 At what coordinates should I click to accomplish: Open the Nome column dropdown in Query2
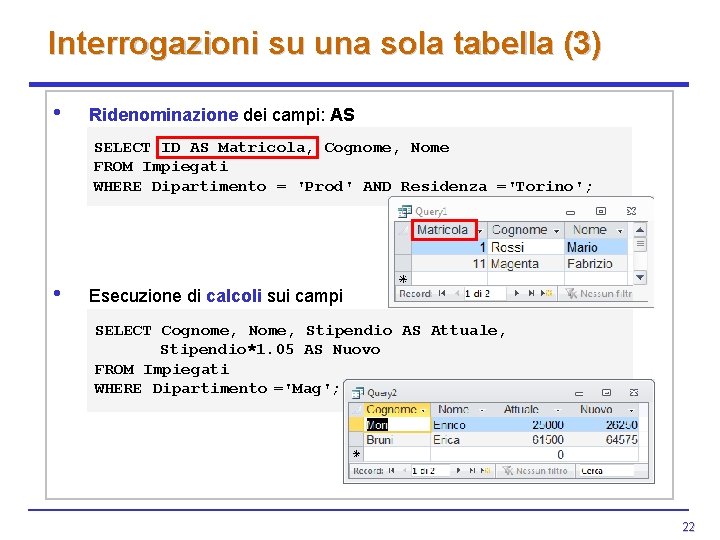click(x=482, y=410)
